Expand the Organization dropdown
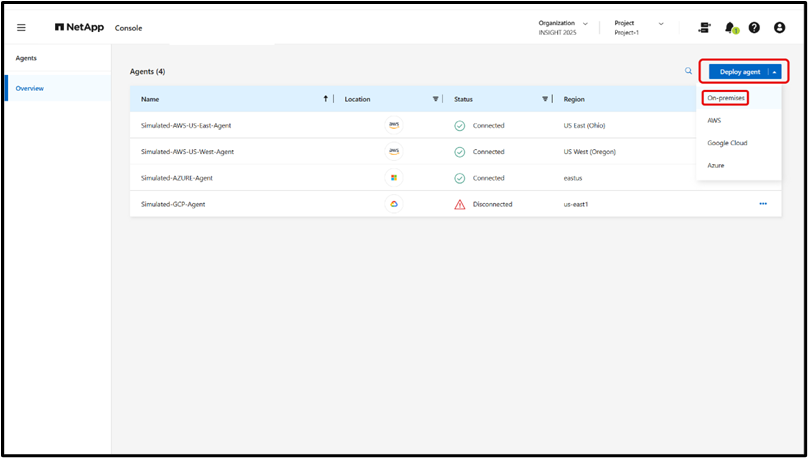The width and height of the screenshot is (808, 458). click(x=585, y=24)
